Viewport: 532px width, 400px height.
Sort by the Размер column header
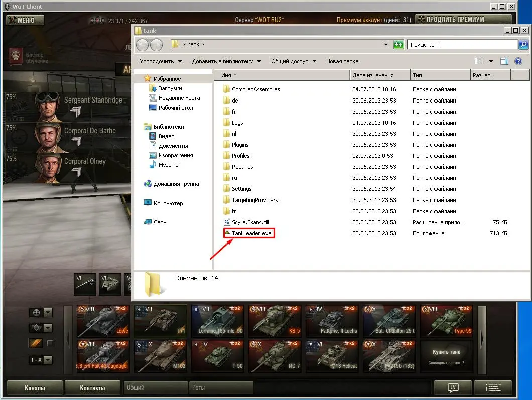pyautogui.click(x=490, y=75)
